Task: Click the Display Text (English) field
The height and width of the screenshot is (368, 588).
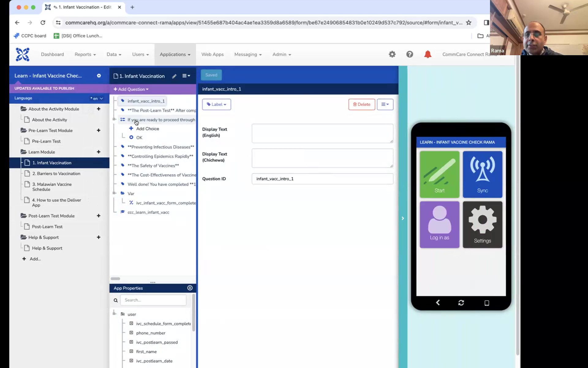Action: (x=322, y=133)
